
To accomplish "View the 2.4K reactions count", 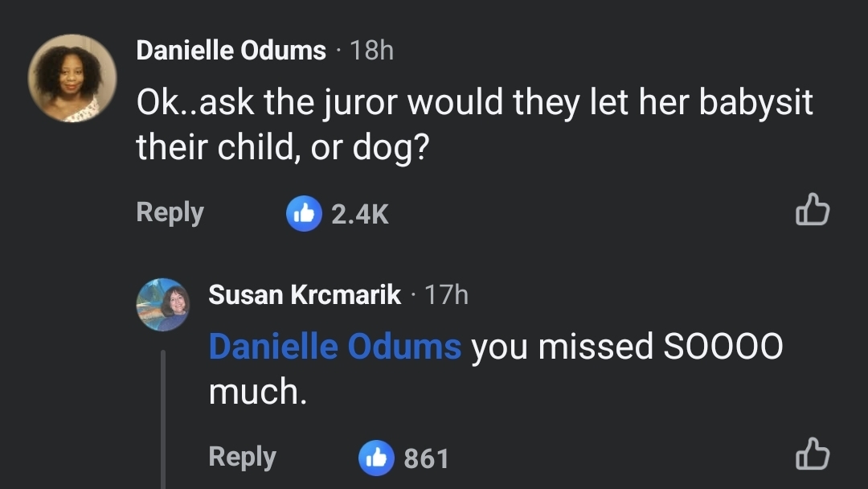I will (360, 214).
